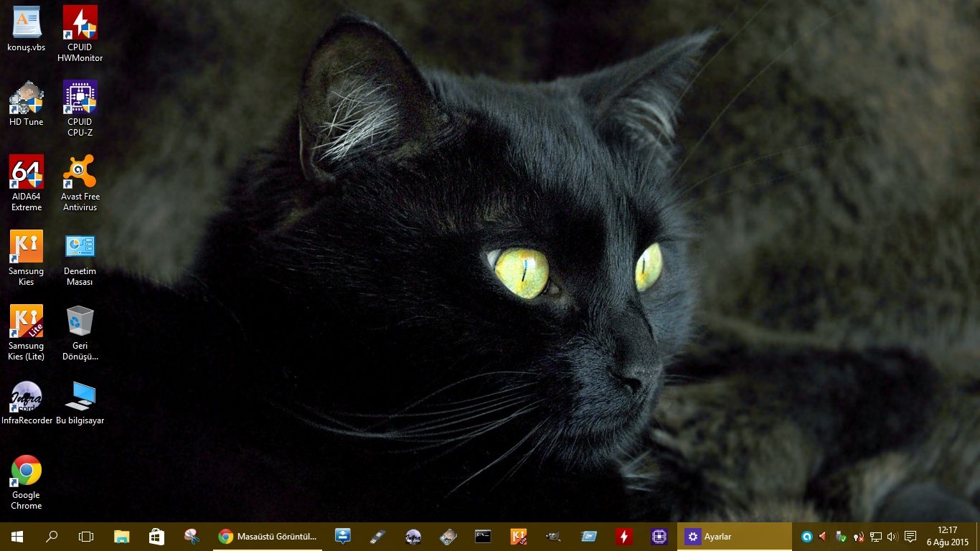Click the red speaker tray icon

(x=824, y=537)
